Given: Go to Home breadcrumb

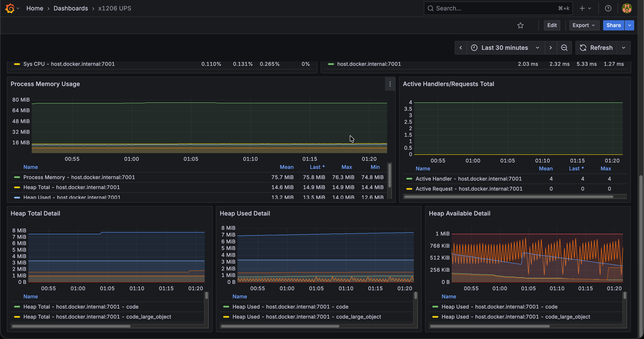Looking at the screenshot, I should click(x=35, y=8).
